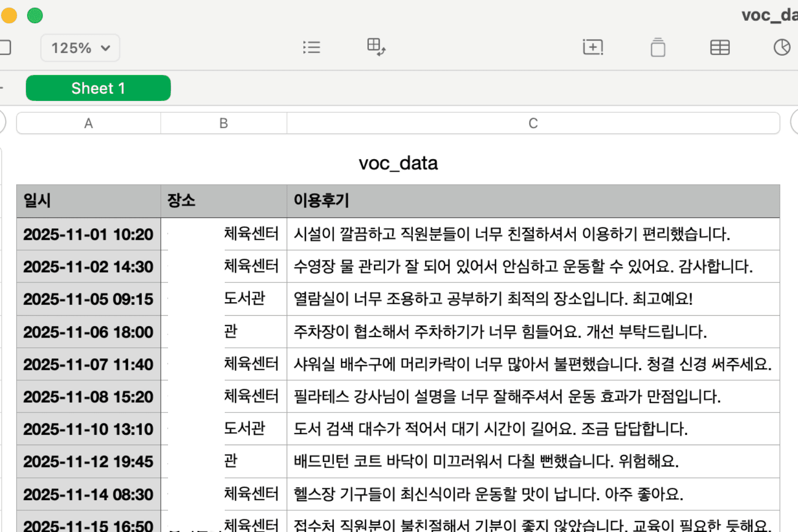Select the review starting 주차장이 협소해서

point(533,331)
